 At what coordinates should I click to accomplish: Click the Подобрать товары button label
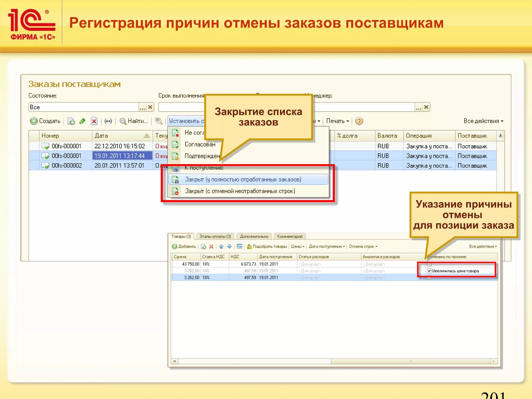[x=270, y=247]
